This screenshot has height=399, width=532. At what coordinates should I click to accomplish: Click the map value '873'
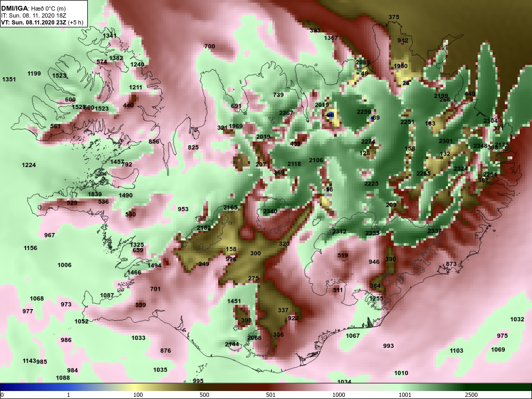point(451,264)
